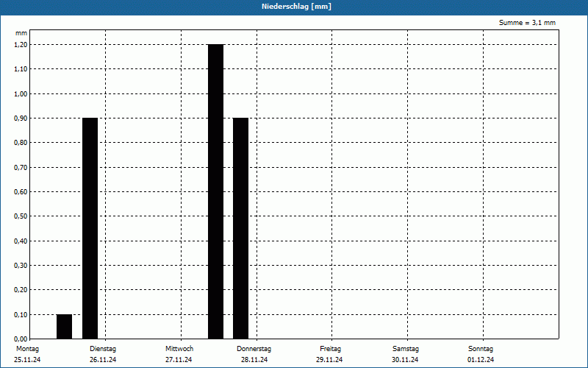Select the Montag day label

[x=27, y=349]
